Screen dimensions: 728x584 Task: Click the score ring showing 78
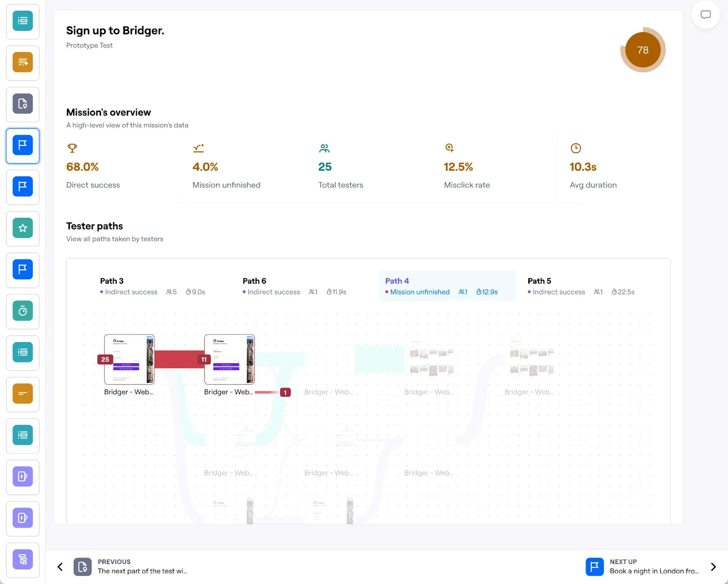(x=643, y=50)
